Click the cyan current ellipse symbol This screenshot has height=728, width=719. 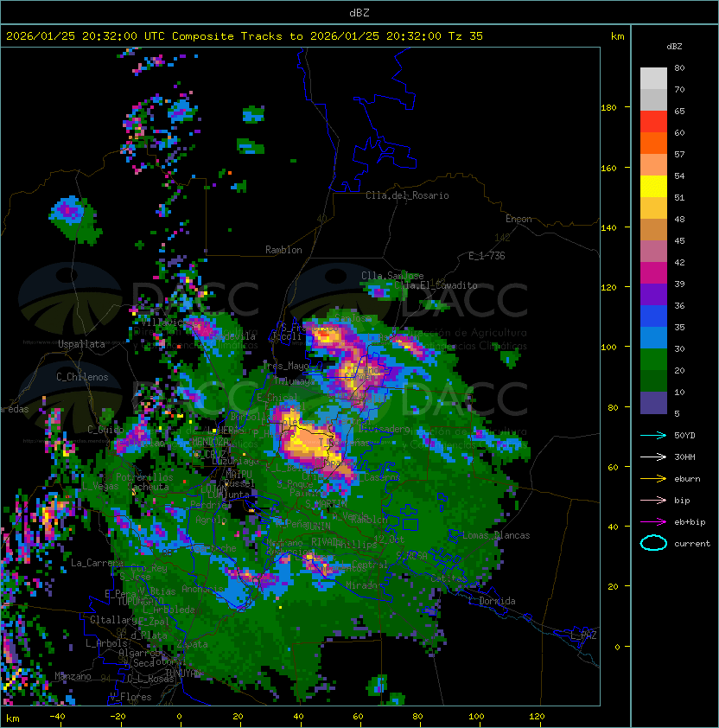[653, 543]
